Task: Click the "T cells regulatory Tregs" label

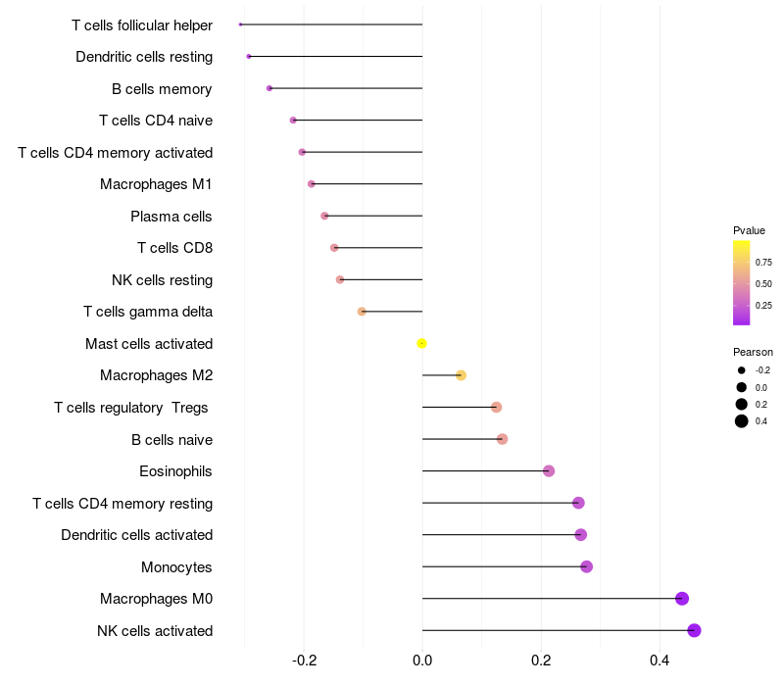Action: [131, 408]
